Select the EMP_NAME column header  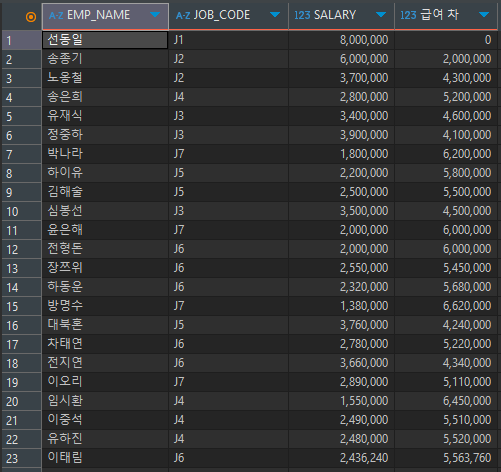pyautogui.click(x=105, y=16)
